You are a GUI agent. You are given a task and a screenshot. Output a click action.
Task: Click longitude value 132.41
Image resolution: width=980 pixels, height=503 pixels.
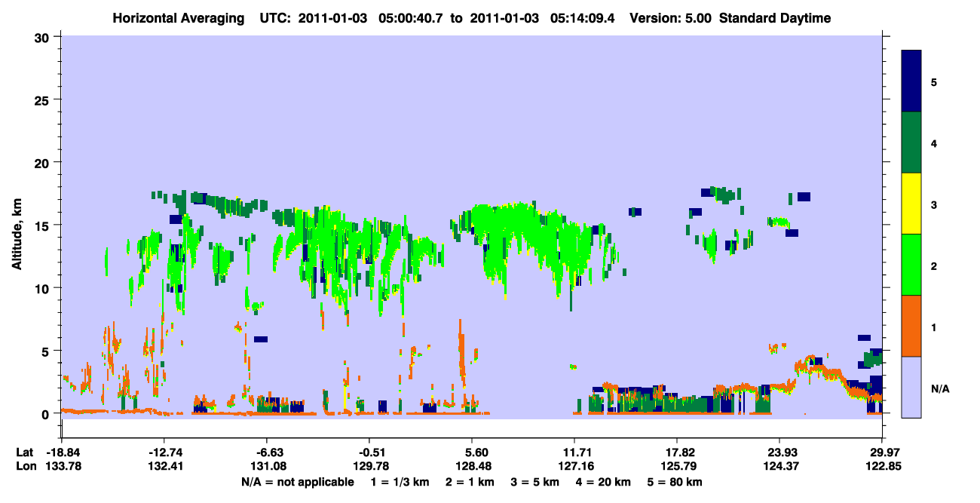coord(164,465)
